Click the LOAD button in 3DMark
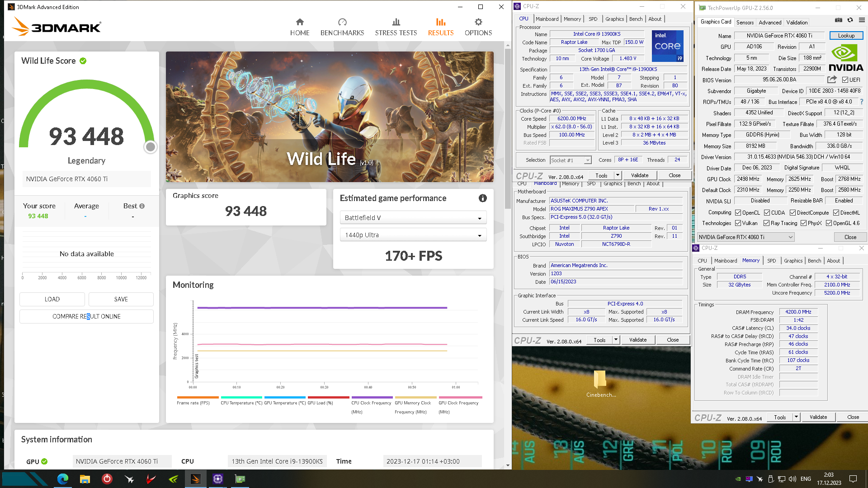 [52, 299]
